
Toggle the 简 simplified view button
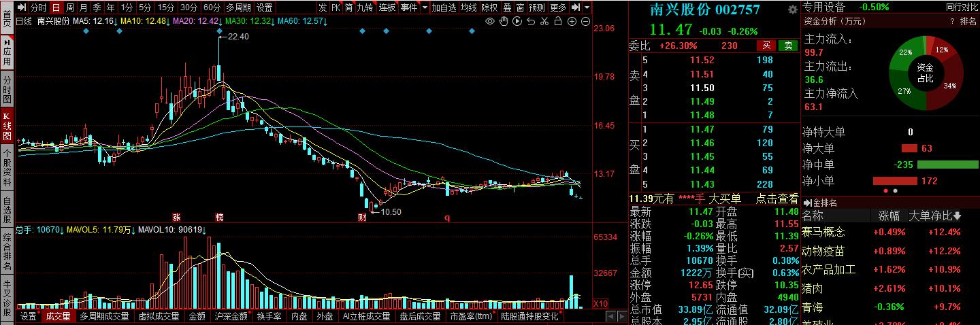coord(348,7)
